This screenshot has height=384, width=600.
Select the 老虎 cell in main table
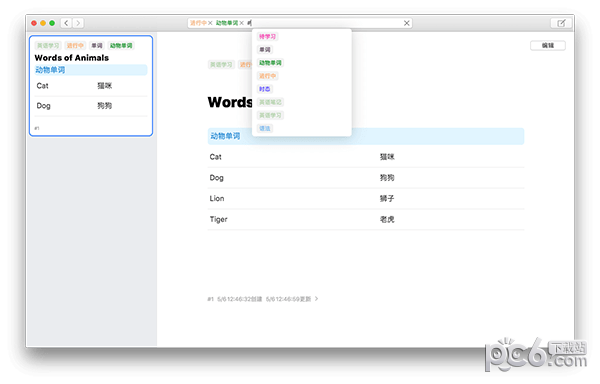tap(387, 220)
